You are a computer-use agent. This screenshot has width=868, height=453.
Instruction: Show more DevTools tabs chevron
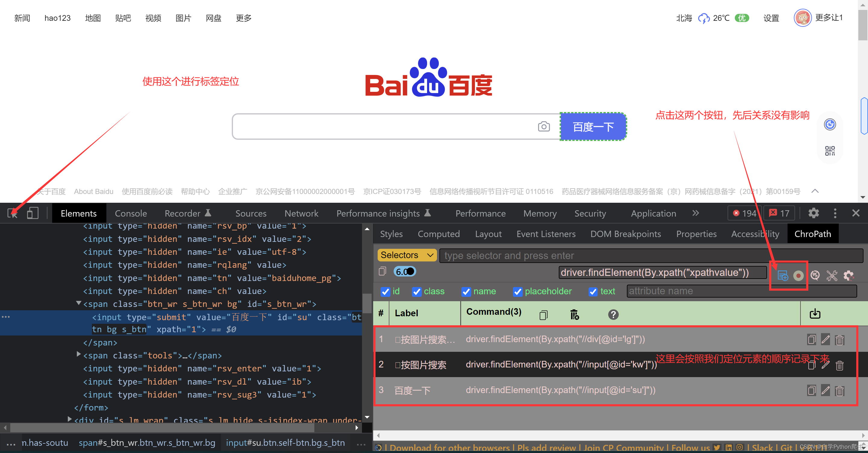(x=696, y=213)
